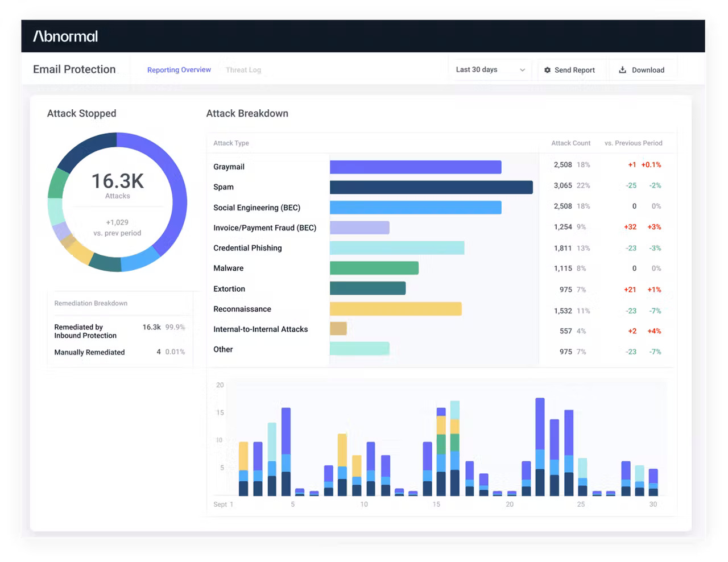Image resolution: width=728 pixels, height=562 pixels.
Task: Select the Reconnaissance yellow bar
Action: click(395, 309)
